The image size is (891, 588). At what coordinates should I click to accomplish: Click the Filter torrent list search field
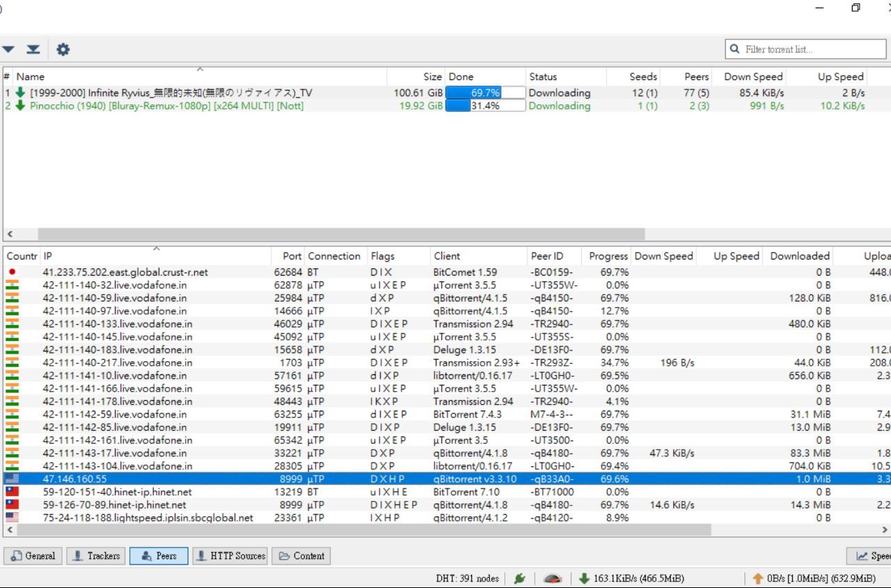coord(805,49)
